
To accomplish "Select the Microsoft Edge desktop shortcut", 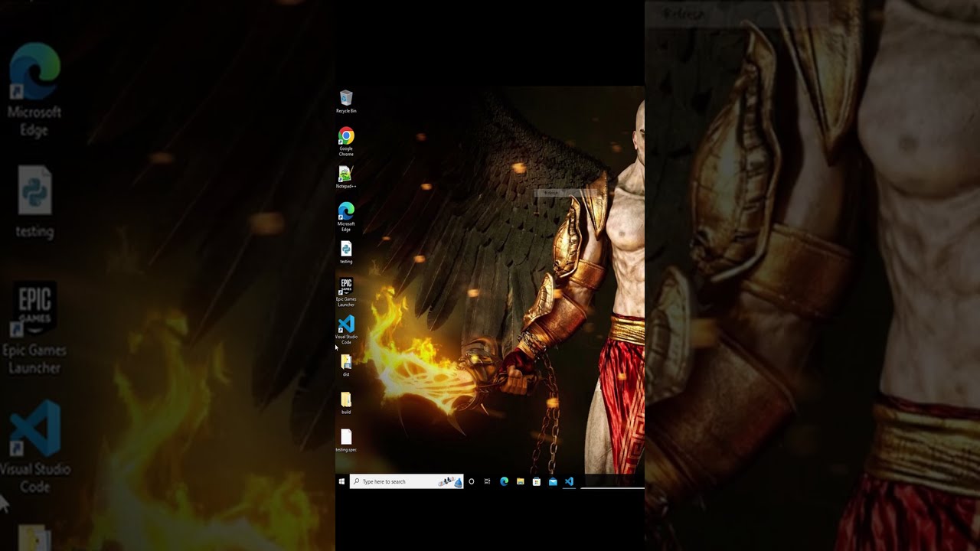I will (346, 217).
